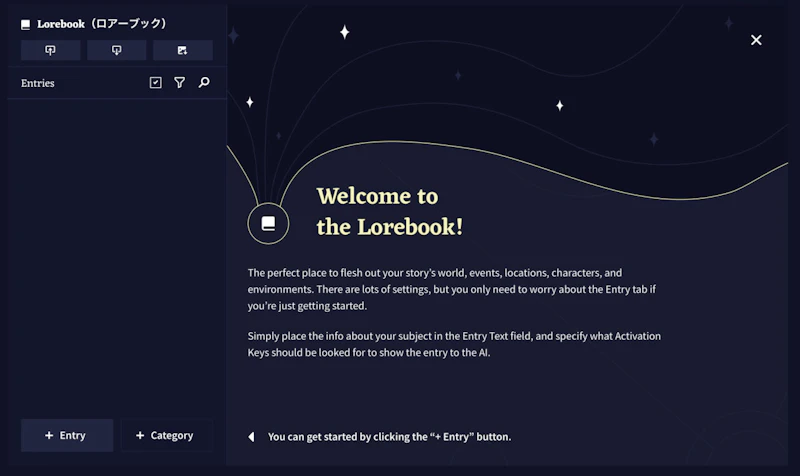Click the paragraph beginning 'Simply place the info'

coord(454,344)
